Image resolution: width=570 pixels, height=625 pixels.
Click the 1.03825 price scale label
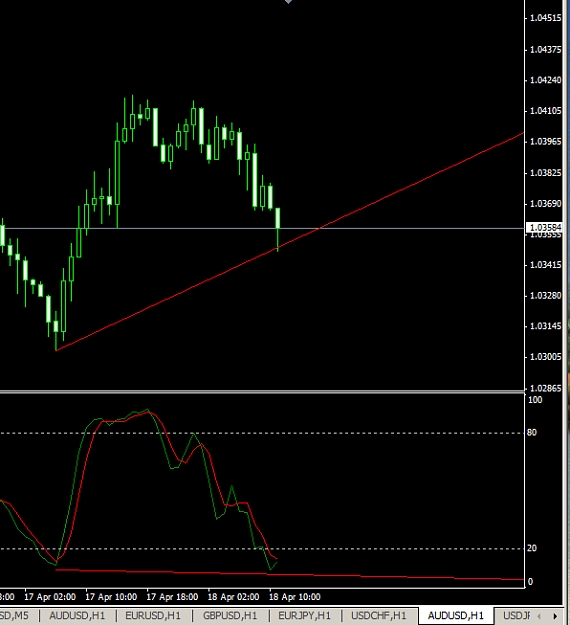[x=545, y=173]
